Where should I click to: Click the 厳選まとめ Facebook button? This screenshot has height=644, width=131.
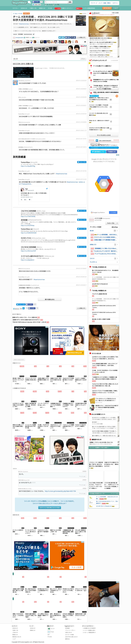tap(111, 152)
